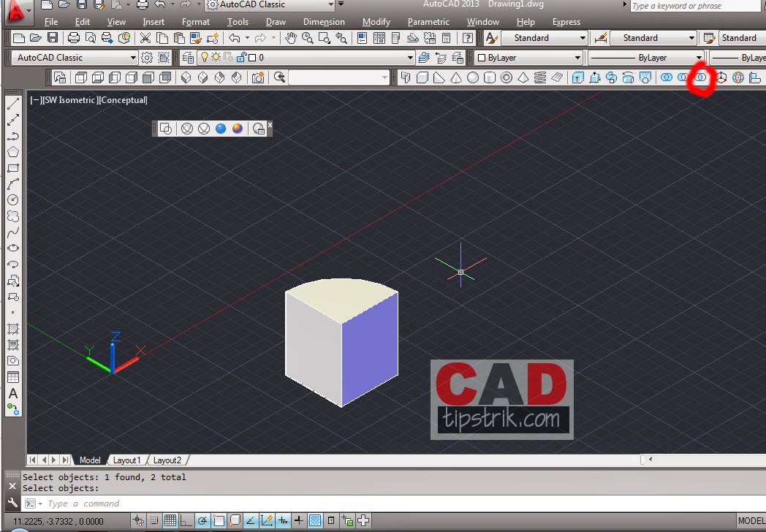Open the Modify menu
The height and width of the screenshot is (532, 766).
click(376, 22)
